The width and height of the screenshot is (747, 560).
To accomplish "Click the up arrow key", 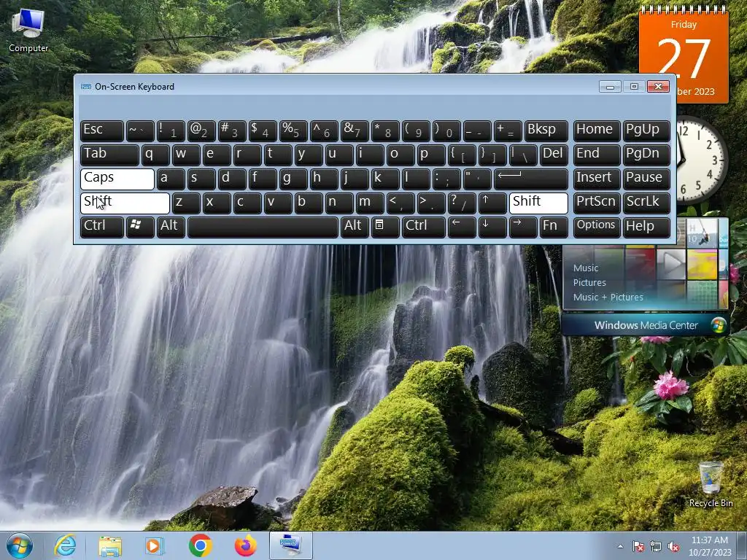I will point(492,203).
